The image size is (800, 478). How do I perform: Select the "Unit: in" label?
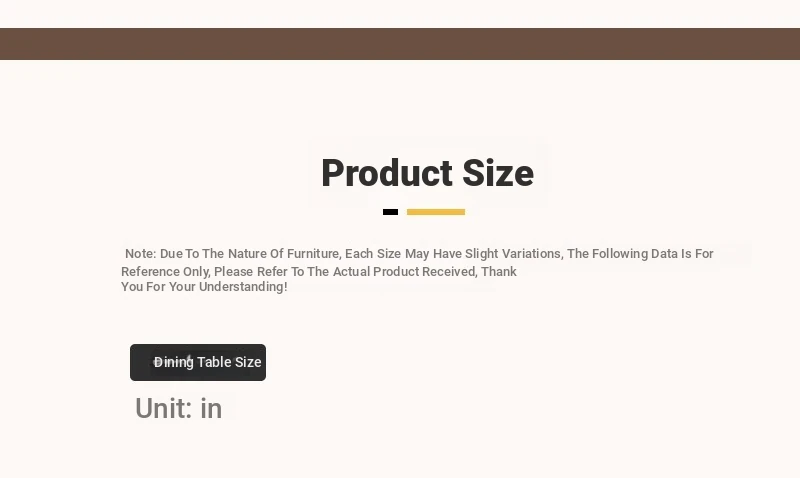(x=179, y=408)
